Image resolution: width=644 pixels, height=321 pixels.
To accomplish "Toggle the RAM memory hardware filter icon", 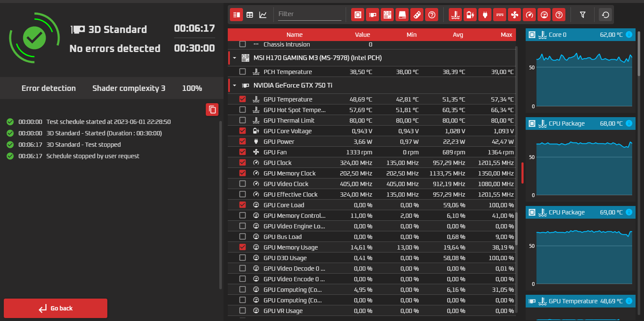I will 417,15.
